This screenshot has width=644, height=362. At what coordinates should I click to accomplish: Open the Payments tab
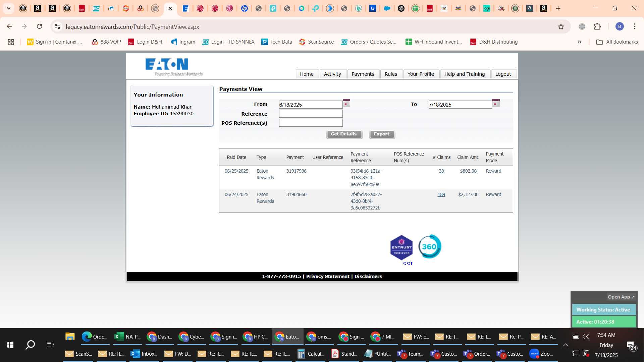click(363, 74)
